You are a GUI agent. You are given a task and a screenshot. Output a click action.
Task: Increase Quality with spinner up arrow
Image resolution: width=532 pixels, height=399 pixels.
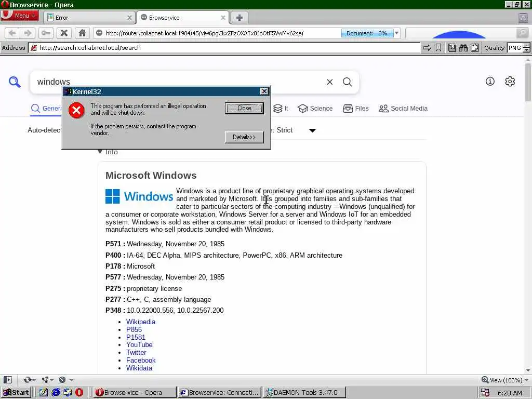526,46
